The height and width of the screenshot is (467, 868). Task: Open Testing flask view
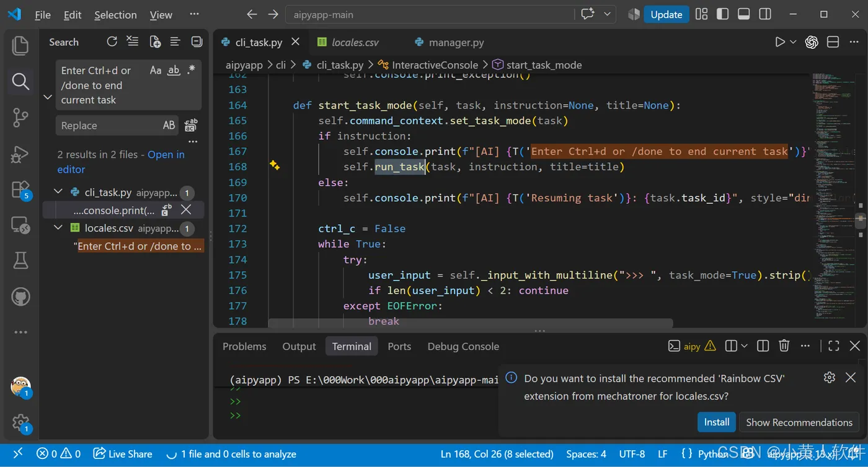tap(20, 261)
